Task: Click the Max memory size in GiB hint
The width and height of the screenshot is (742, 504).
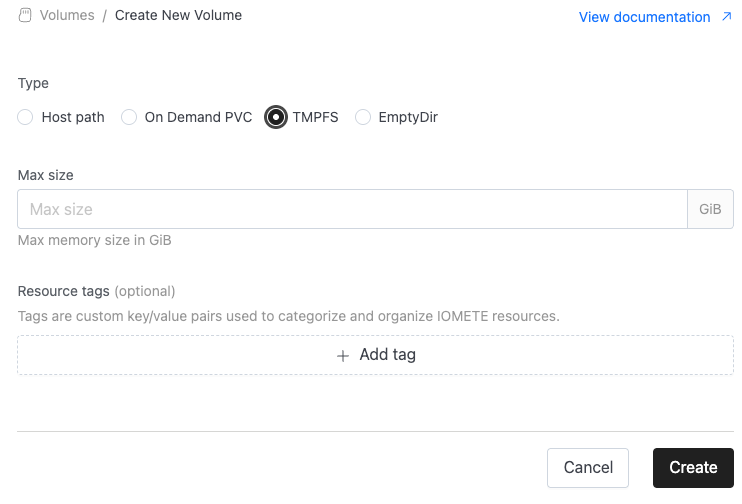Action: point(95,240)
